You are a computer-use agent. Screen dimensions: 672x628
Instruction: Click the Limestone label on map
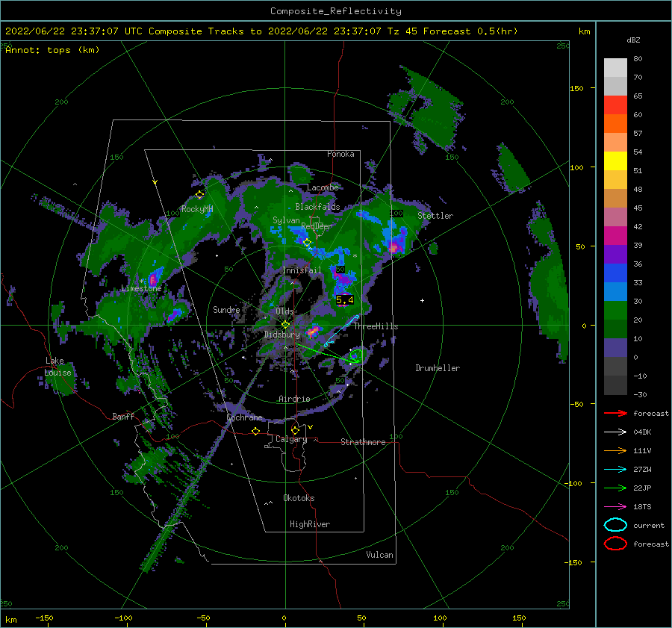141,288
